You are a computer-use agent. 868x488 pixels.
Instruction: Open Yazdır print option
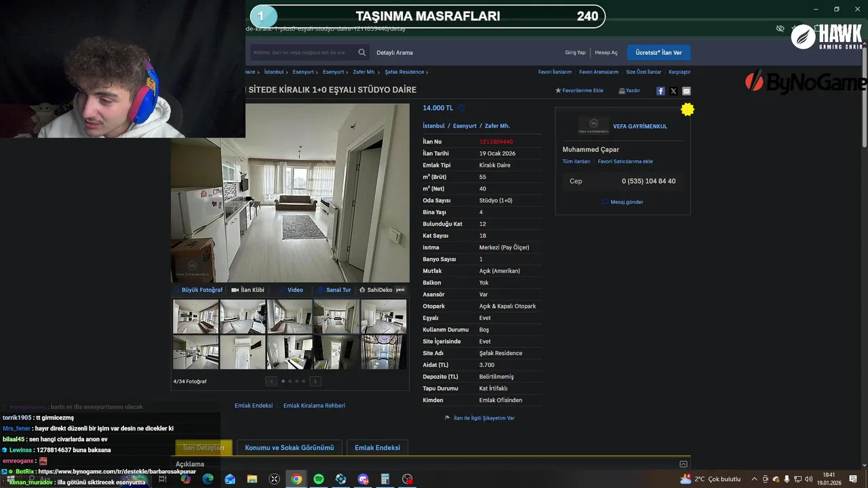point(629,90)
